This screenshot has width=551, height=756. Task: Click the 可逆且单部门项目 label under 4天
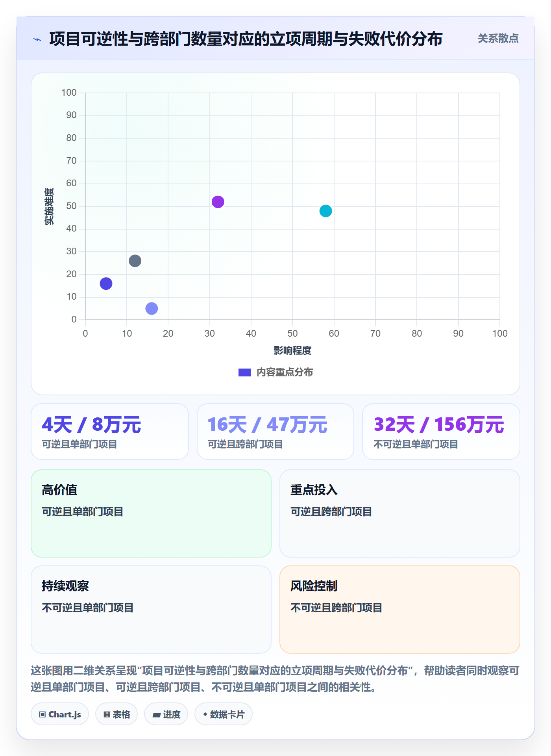tap(80, 445)
